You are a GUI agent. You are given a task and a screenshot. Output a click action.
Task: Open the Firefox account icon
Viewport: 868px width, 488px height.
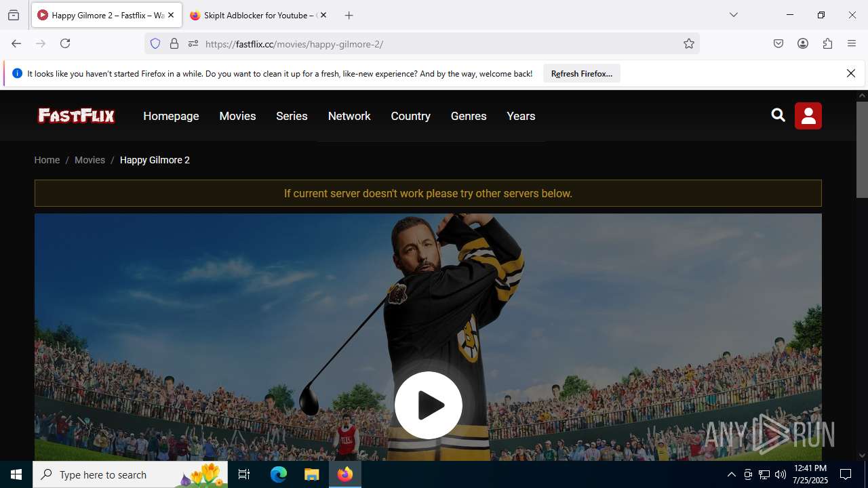(x=803, y=43)
